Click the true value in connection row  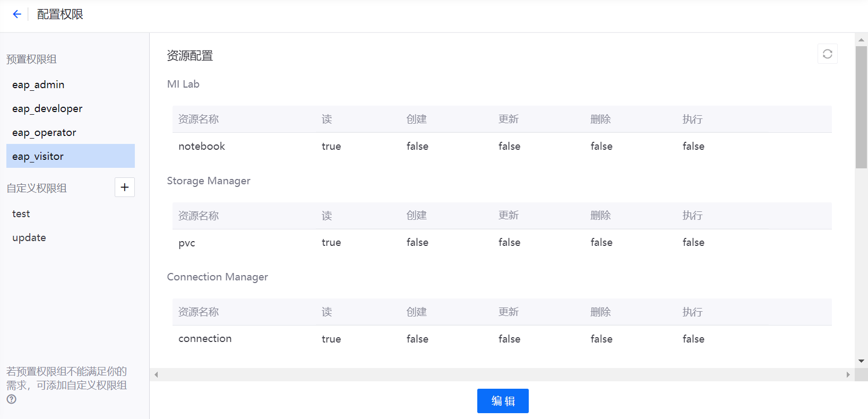click(331, 339)
